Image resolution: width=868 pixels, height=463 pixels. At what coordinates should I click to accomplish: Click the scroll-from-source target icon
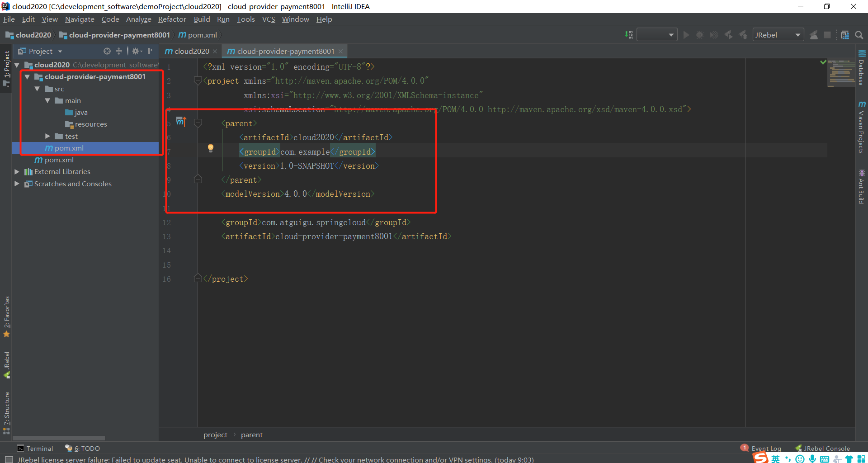coord(107,51)
